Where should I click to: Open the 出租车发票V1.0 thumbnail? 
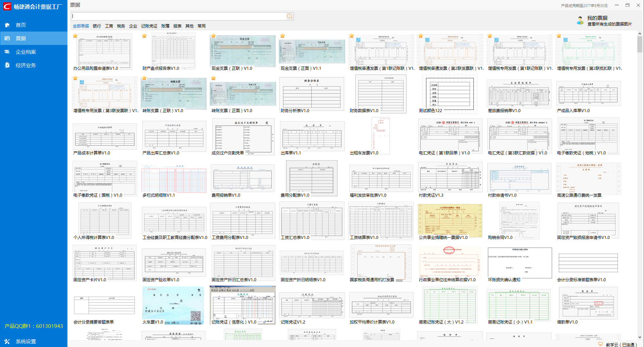click(381, 136)
